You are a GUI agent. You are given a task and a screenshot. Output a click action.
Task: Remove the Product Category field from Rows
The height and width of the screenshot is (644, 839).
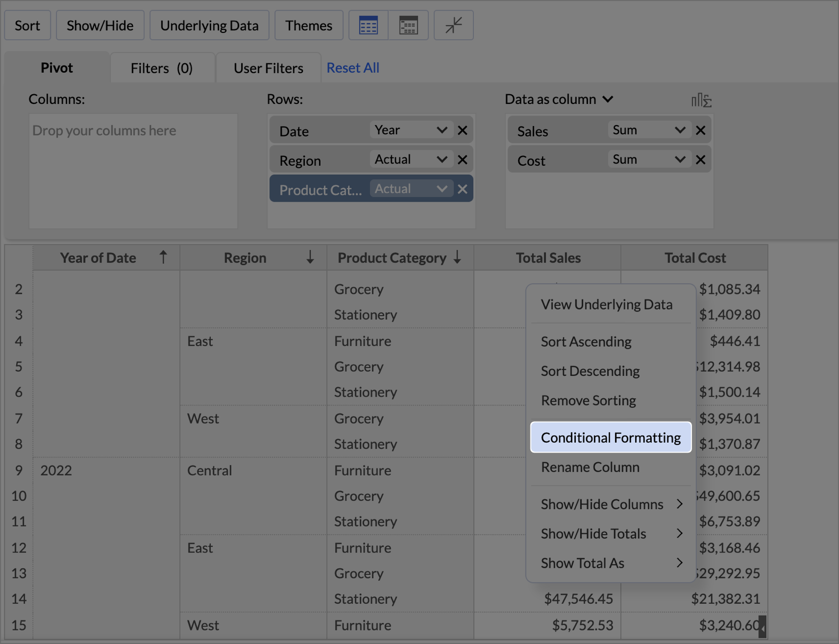point(462,189)
